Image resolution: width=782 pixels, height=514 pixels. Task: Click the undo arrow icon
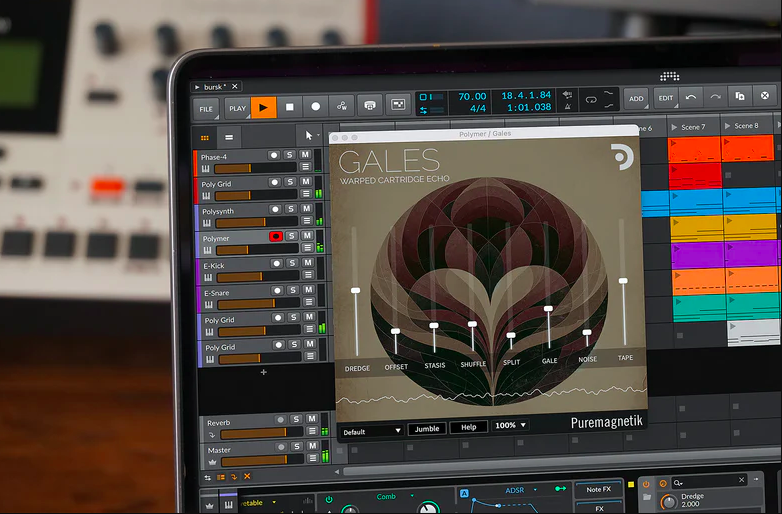click(691, 97)
